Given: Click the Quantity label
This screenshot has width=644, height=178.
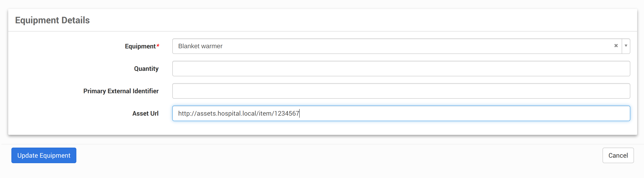Looking at the screenshot, I should [x=146, y=69].
